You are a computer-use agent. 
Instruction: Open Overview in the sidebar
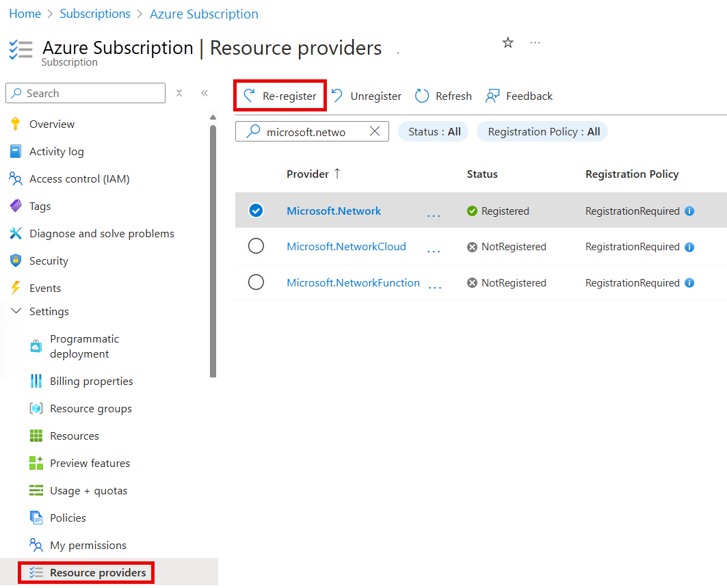pyautogui.click(x=52, y=124)
